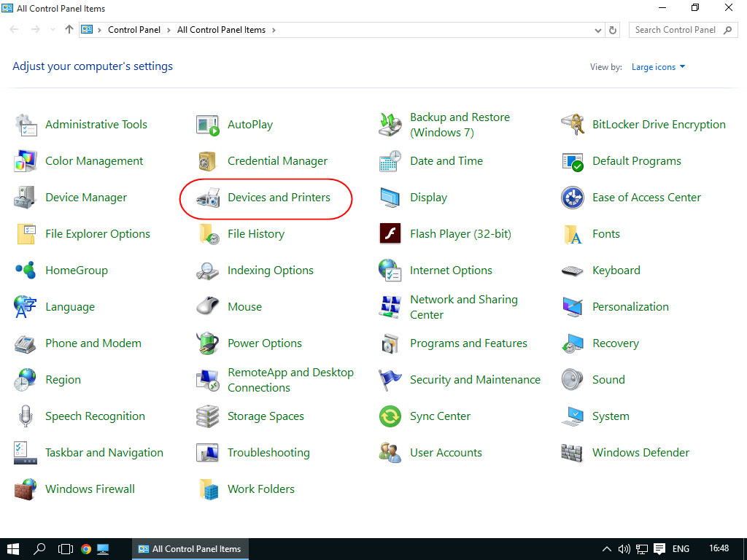Image resolution: width=747 pixels, height=560 pixels.
Task: Expand the View by Large icons dropdown
Action: pos(658,67)
